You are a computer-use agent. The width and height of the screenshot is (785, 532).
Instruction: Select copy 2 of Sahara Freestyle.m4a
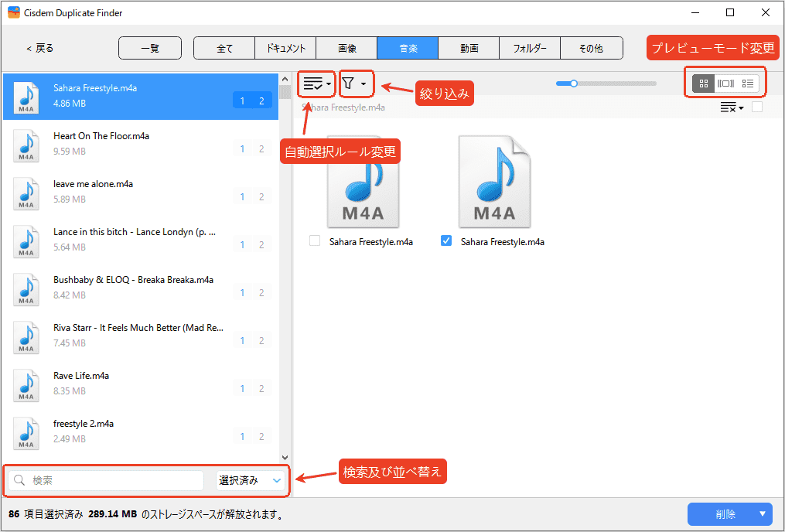click(261, 101)
